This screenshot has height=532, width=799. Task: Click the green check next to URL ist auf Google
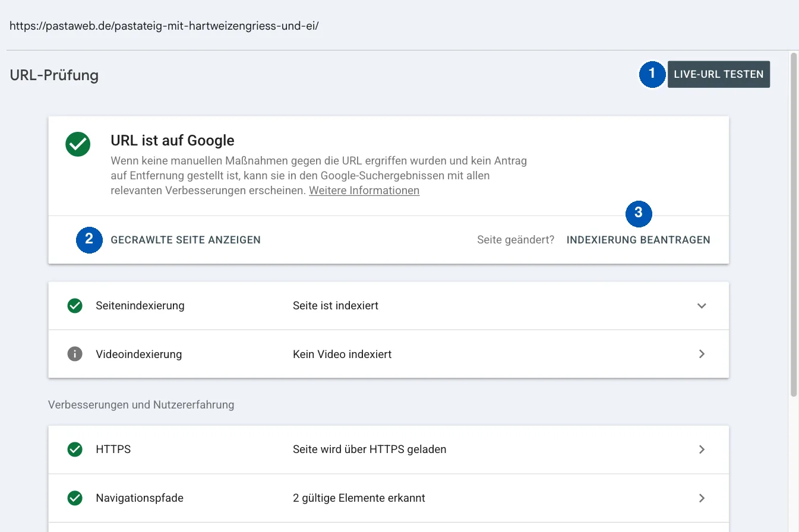tap(78, 144)
